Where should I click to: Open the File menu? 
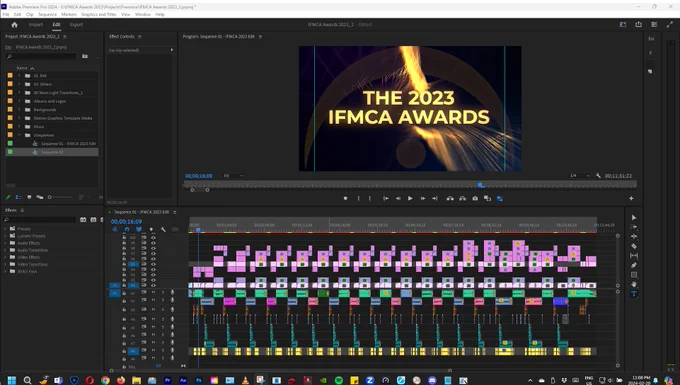click(x=6, y=14)
